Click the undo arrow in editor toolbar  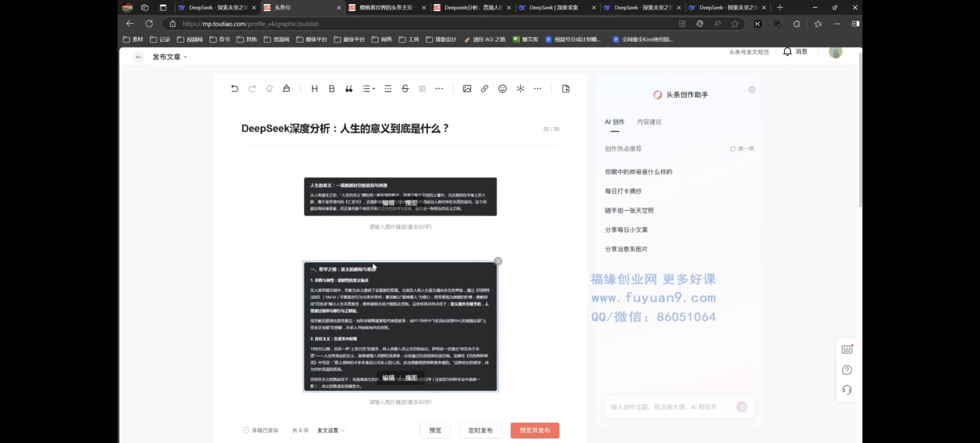(x=234, y=89)
